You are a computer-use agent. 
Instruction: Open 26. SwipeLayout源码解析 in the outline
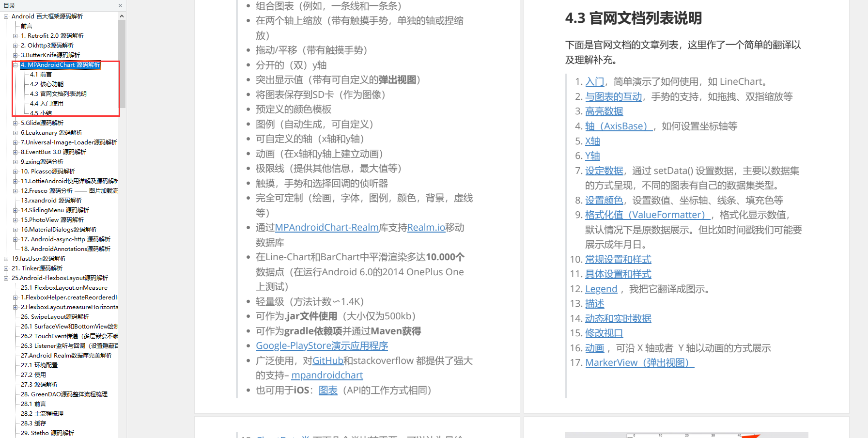coord(55,317)
